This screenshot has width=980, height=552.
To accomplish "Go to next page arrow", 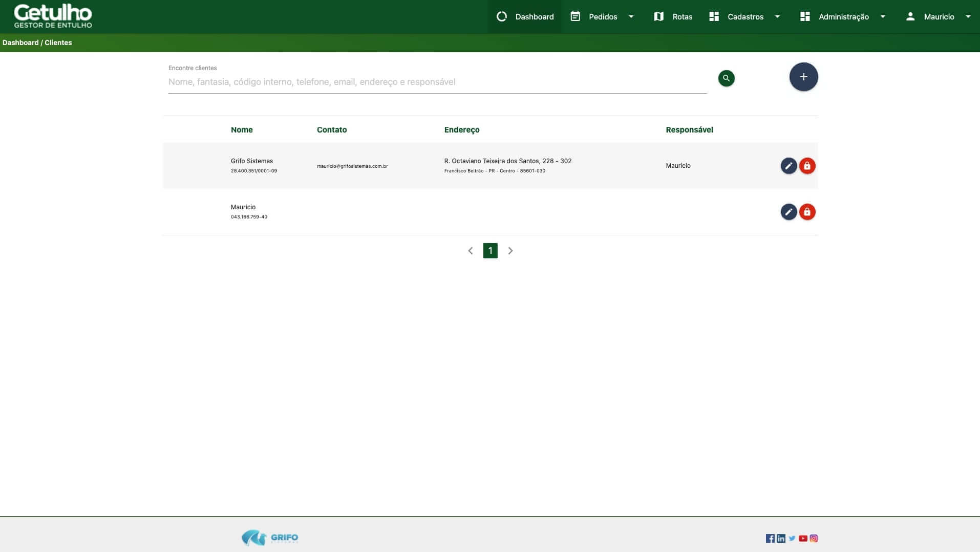I will [x=510, y=251].
